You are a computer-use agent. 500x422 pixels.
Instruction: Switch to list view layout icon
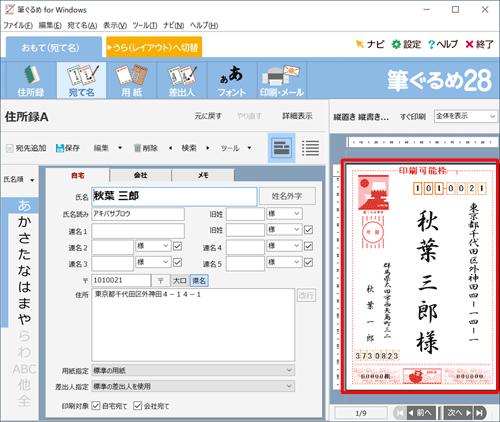point(310,148)
